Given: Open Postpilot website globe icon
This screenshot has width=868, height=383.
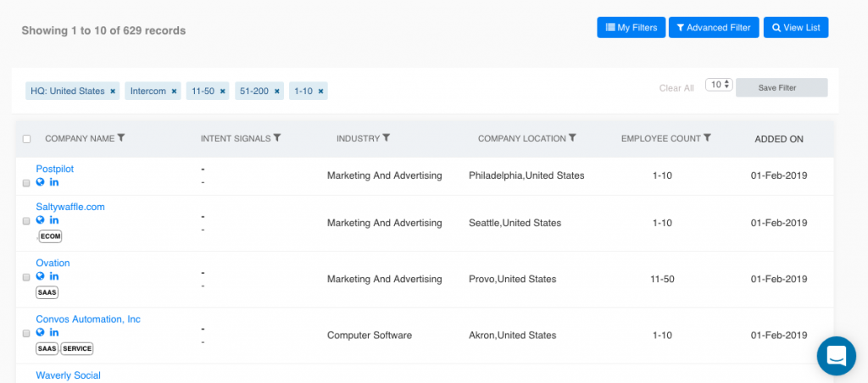Looking at the screenshot, I should 40,182.
